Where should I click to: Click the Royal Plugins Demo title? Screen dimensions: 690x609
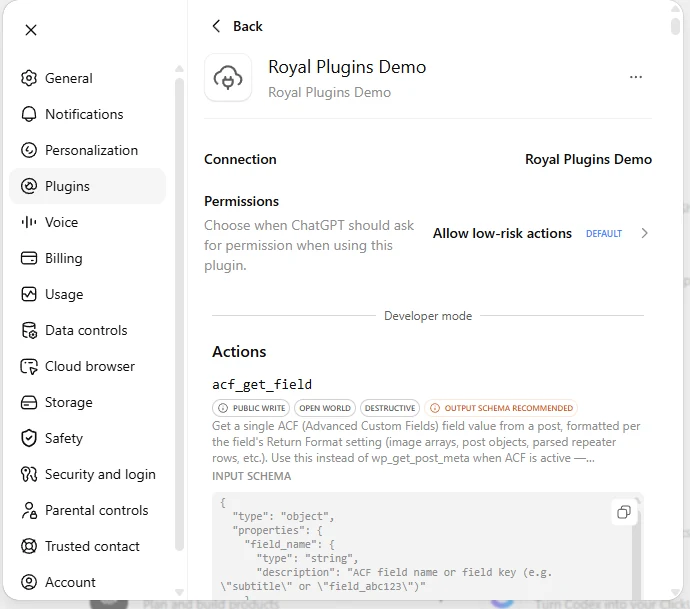[347, 67]
